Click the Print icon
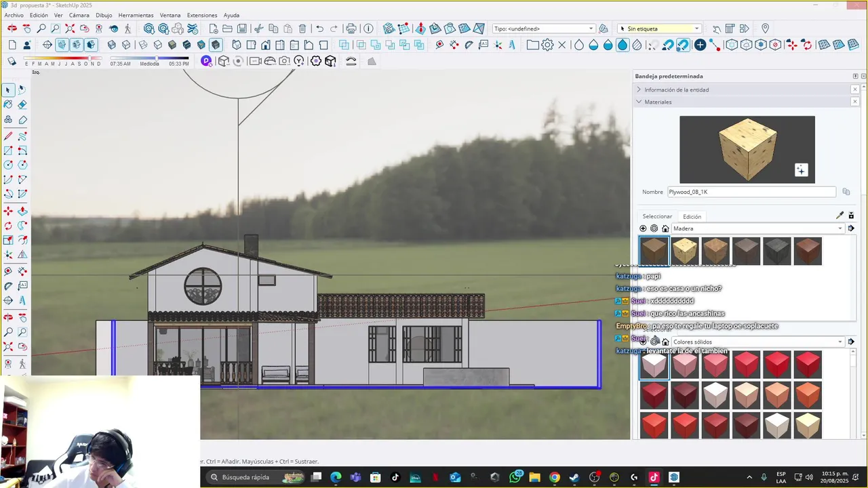Screen dimensions: 868x488 click(x=351, y=28)
